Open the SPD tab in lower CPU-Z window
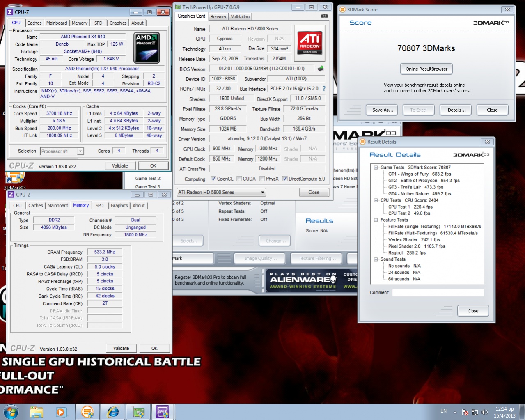Screen dimensions: 525x420 click(x=99, y=205)
